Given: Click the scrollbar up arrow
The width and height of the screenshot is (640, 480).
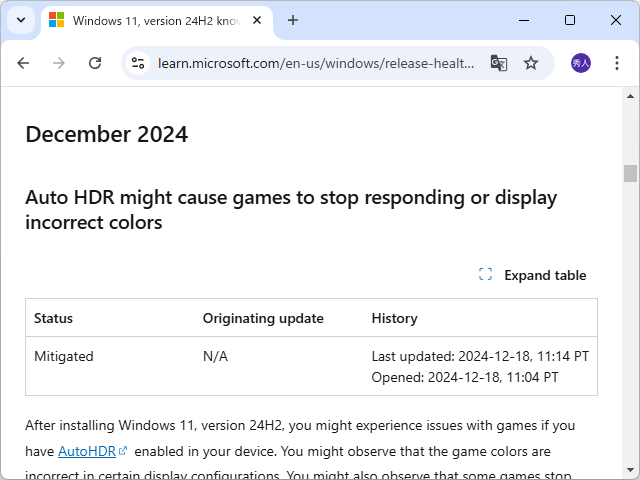Looking at the screenshot, I should pos(630,96).
